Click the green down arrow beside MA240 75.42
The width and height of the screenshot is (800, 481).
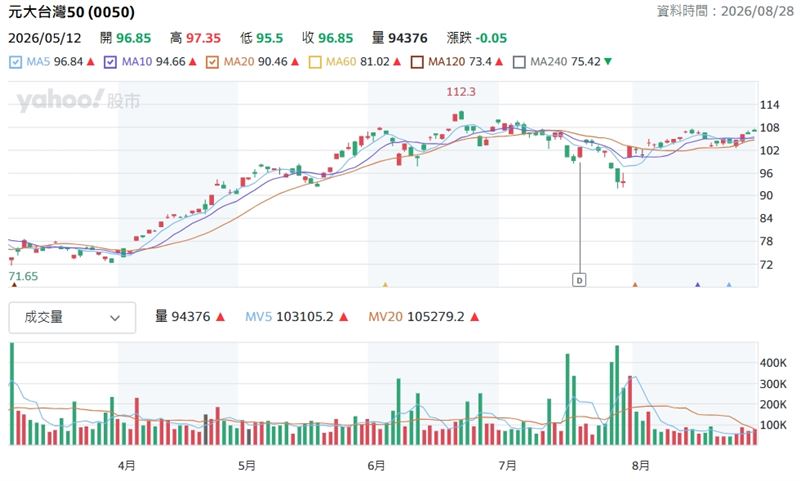[x=608, y=62]
